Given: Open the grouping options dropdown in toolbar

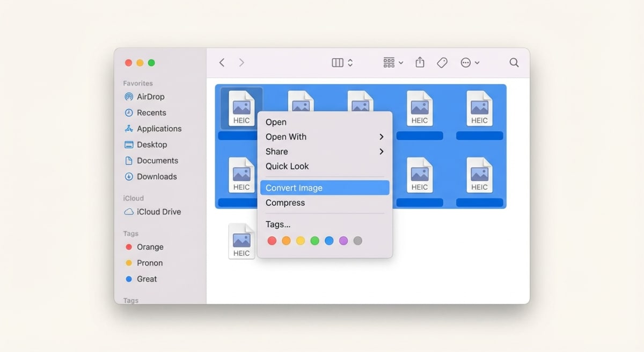Looking at the screenshot, I should click(392, 62).
